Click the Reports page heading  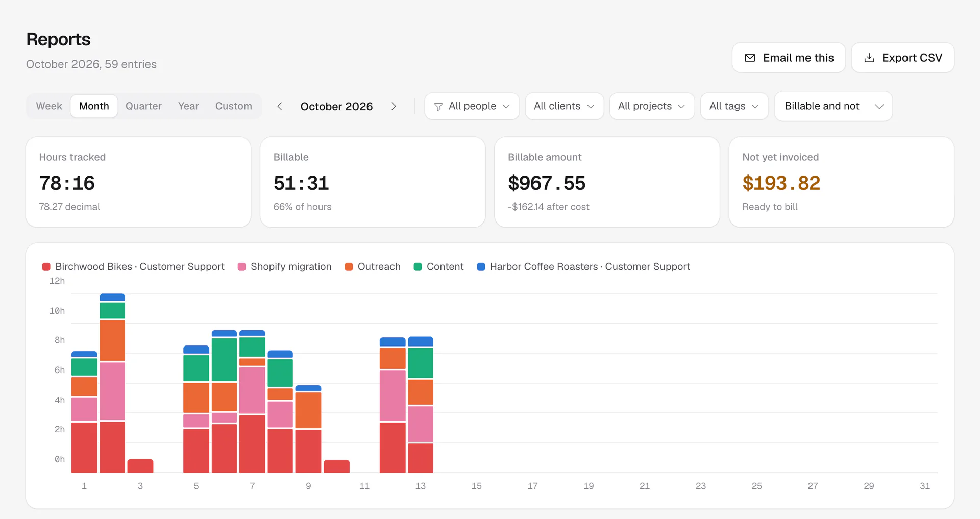point(58,39)
